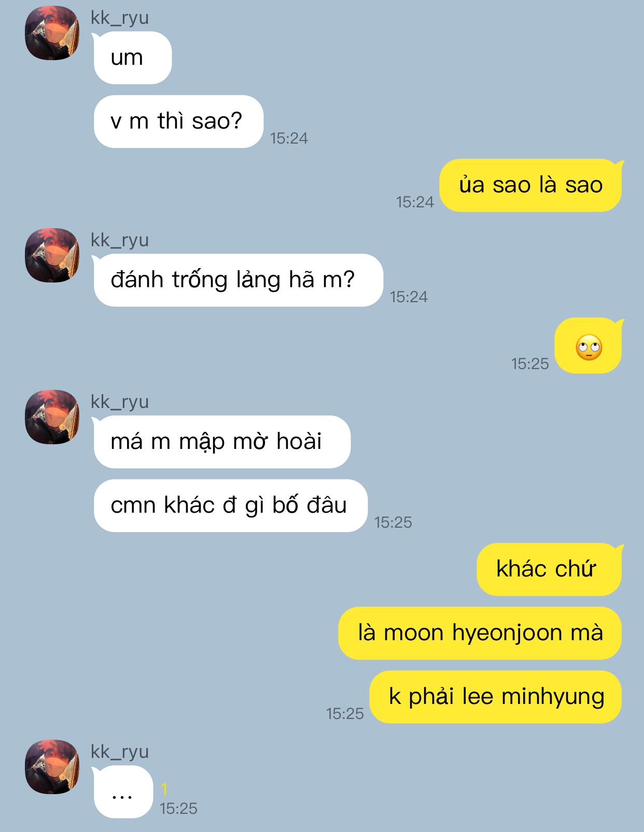
Task: Click the kk_ryu name above the '...' bubble
Action: 120,752
